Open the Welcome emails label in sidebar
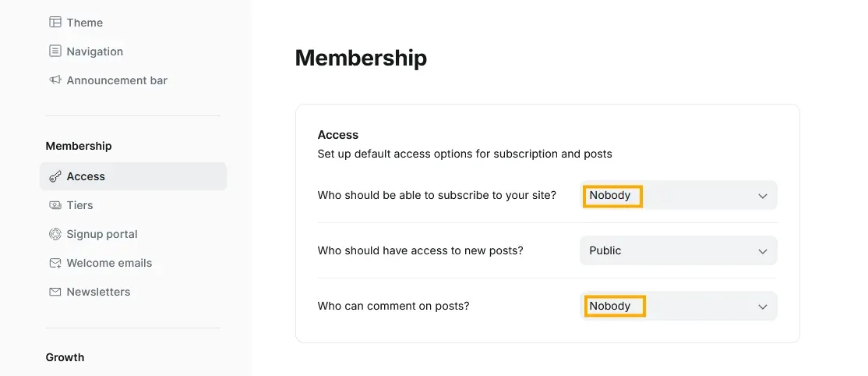Image resolution: width=868 pixels, height=376 pixels. point(109,263)
